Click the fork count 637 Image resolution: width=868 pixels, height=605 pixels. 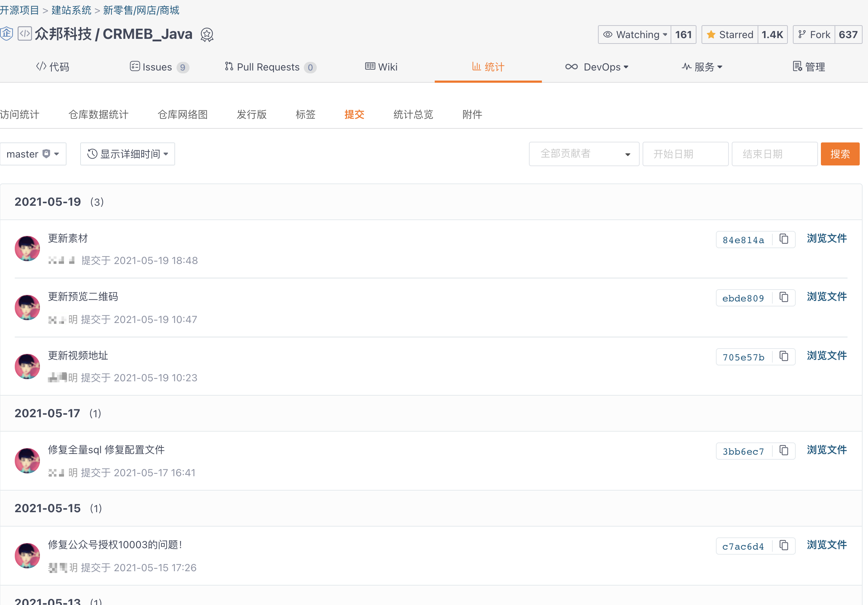(x=848, y=35)
